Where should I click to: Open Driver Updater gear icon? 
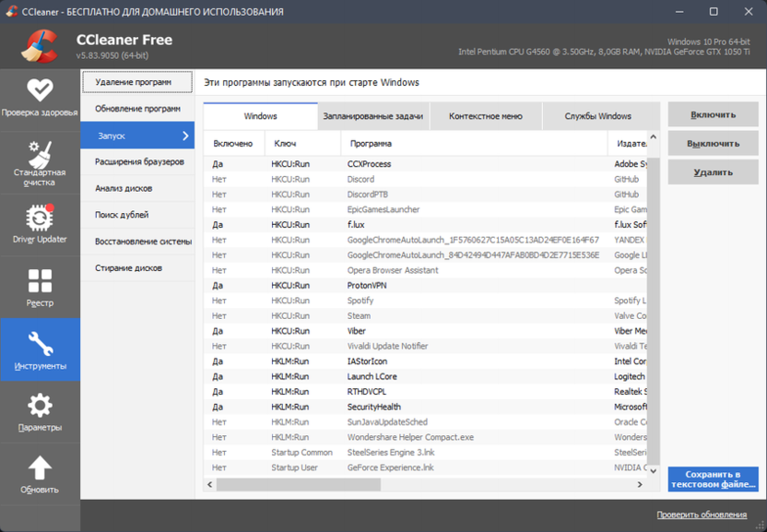(x=40, y=218)
